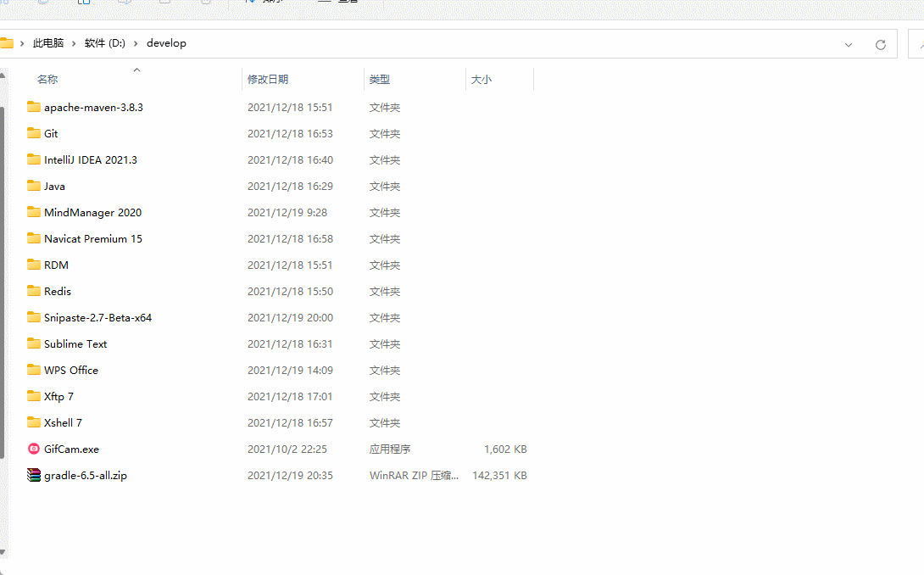Select the RDM folder name
The height and width of the screenshot is (575, 924).
click(57, 265)
